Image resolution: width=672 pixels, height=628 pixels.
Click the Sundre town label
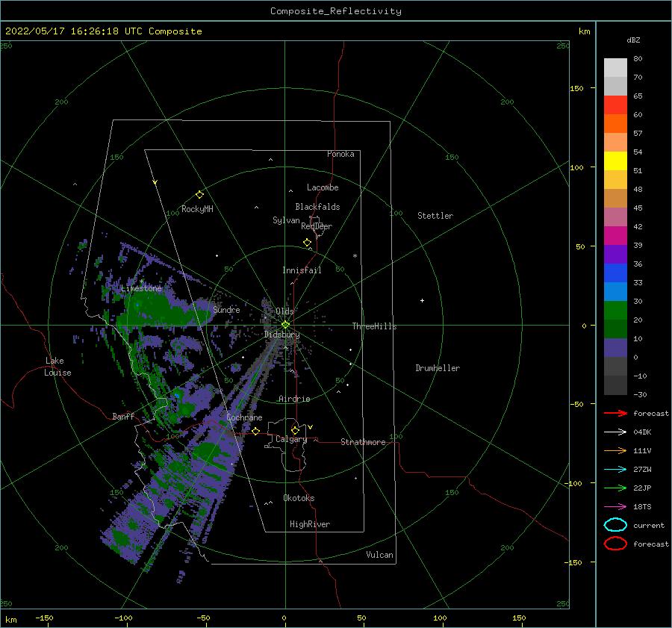(226, 309)
